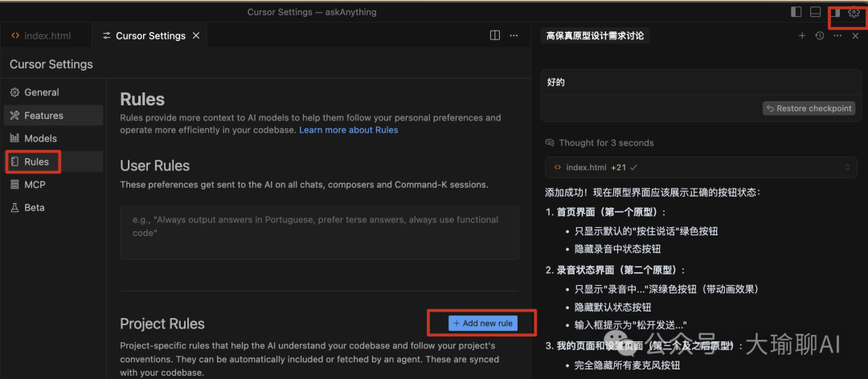The width and height of the screenshot is (868, 379).
Task: Follow the Learn more about Rules link
Action: pos(349,130)
